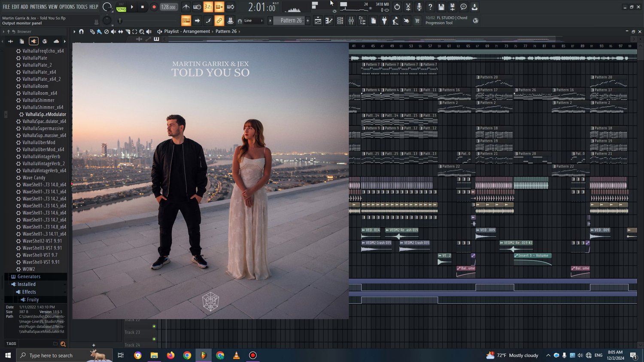The height and width of the screenshot is (362, 644).
Task: Add a new pattern with plus button
Action: (x=307, y=21)
